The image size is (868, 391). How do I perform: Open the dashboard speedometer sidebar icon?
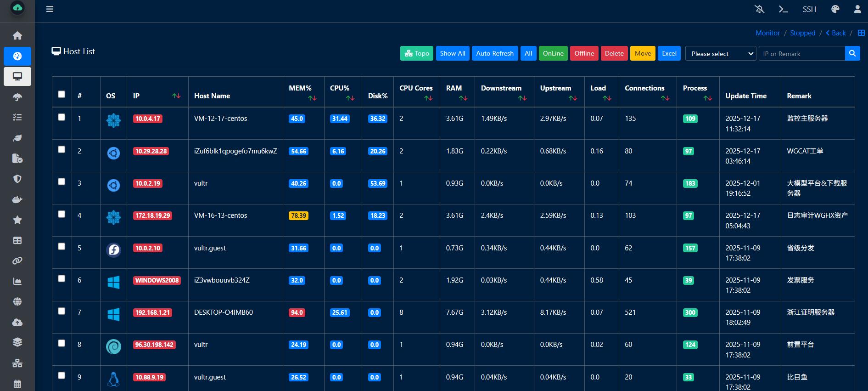[17, 56]
